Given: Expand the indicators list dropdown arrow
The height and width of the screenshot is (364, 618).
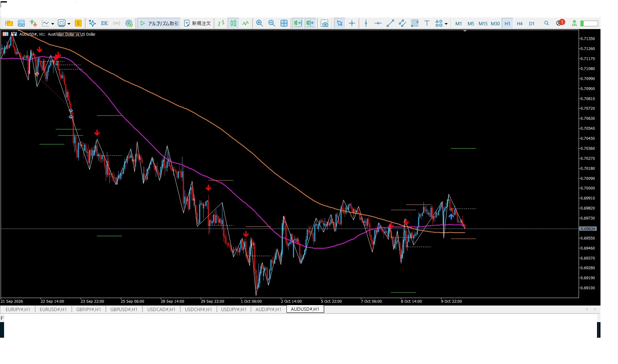Looking at the screenshot, I should (x=69, y=24).
